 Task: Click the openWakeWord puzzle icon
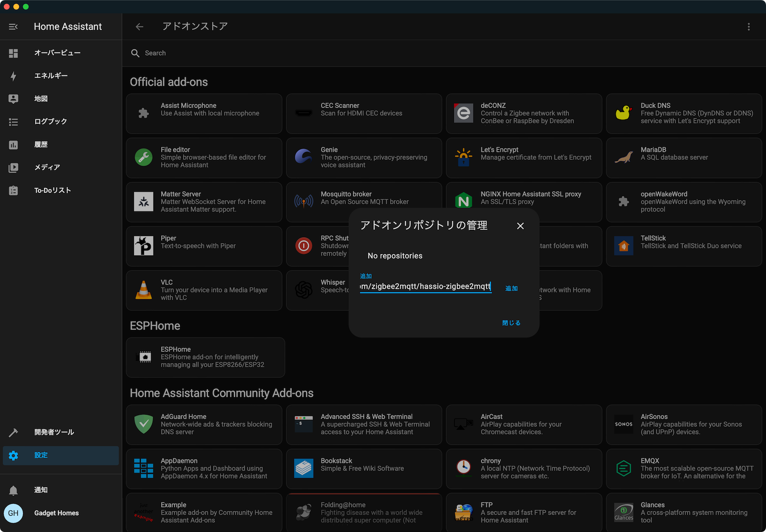[623, 202]
